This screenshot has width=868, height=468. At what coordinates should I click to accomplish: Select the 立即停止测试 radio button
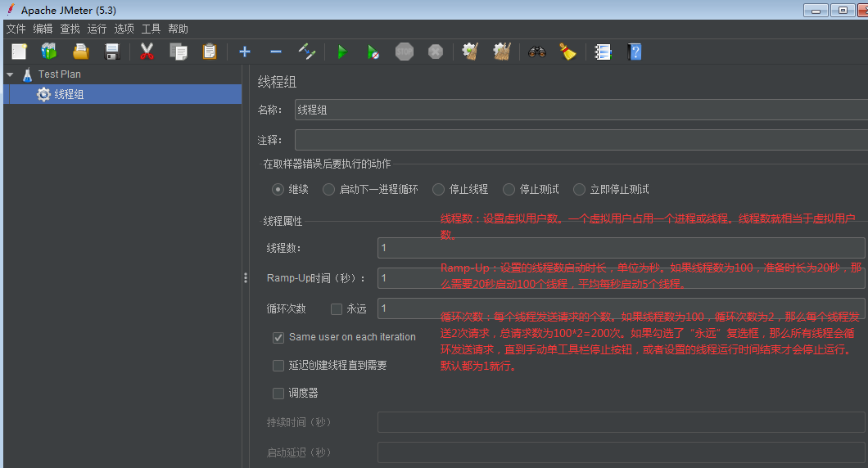579,190
